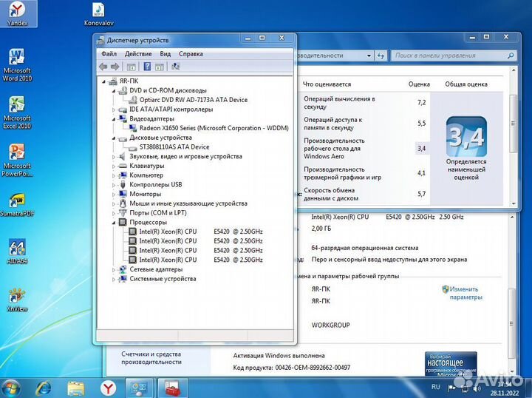Select the Системные устройства tree item
The image size is (532, 398).
163,279
